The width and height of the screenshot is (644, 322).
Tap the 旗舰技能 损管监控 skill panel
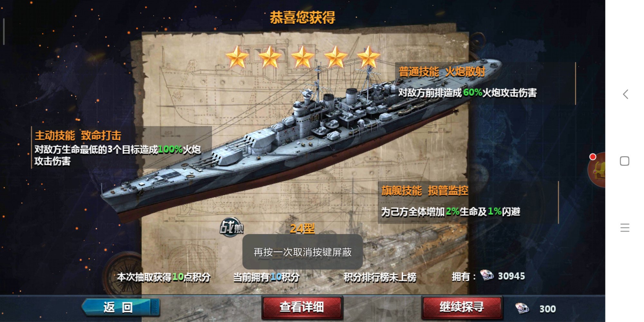click(x=468, y=202)
